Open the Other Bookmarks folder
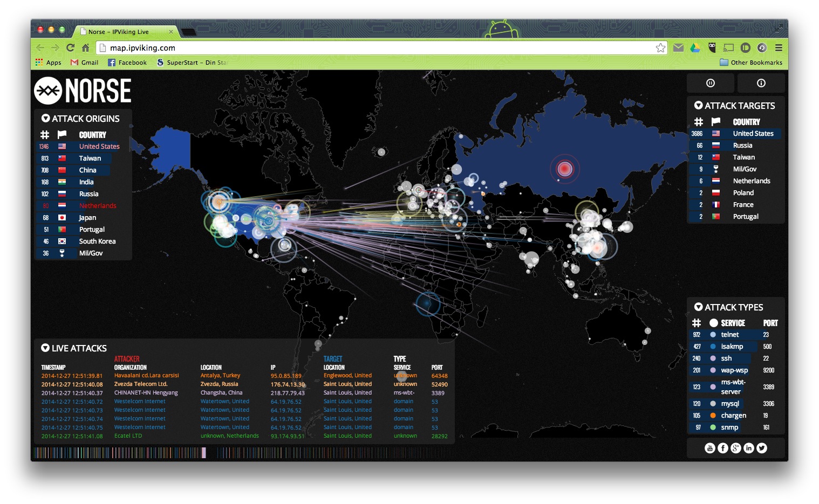This screenshot has height=504, width=819. [x=751, y=63]
